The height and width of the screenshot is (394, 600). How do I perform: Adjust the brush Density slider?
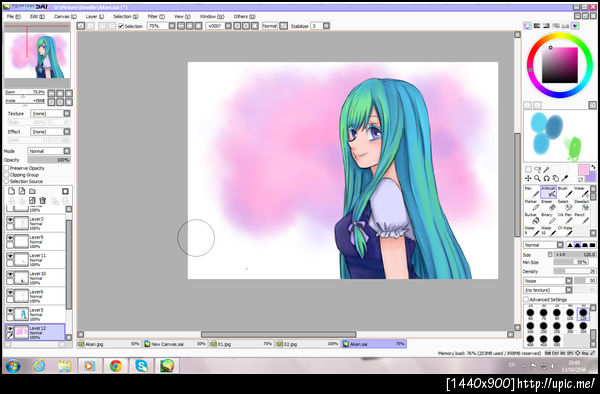tap(575, 271)
